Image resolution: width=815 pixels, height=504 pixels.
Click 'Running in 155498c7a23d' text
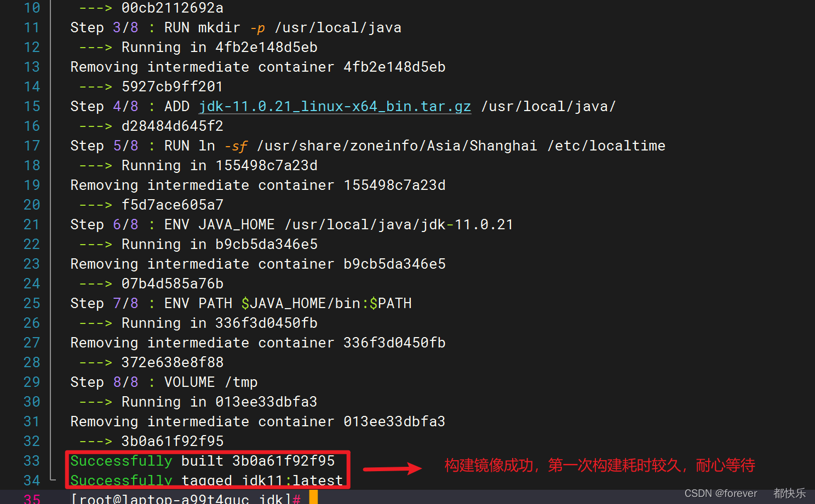[220, 165]
